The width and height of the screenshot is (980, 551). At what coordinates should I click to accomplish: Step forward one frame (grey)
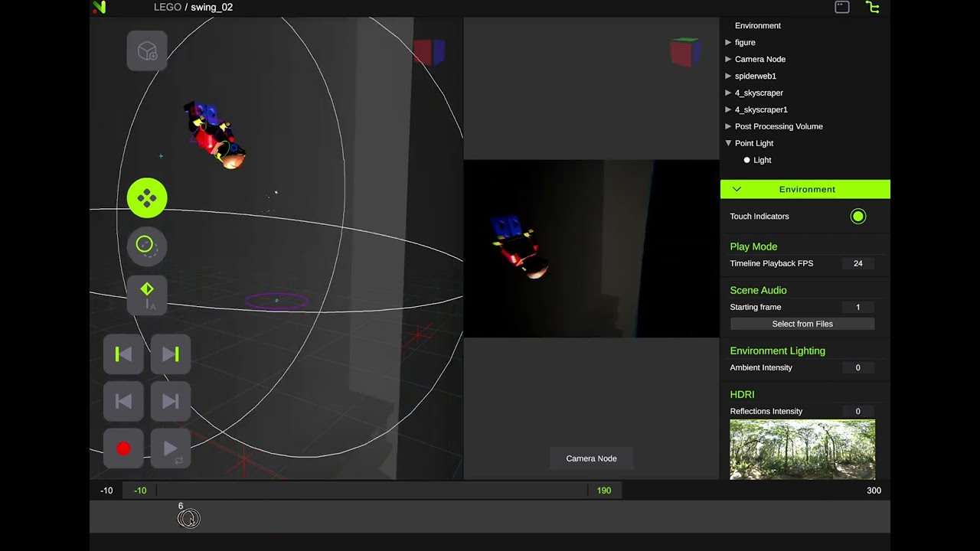click(x=171, y=401)
